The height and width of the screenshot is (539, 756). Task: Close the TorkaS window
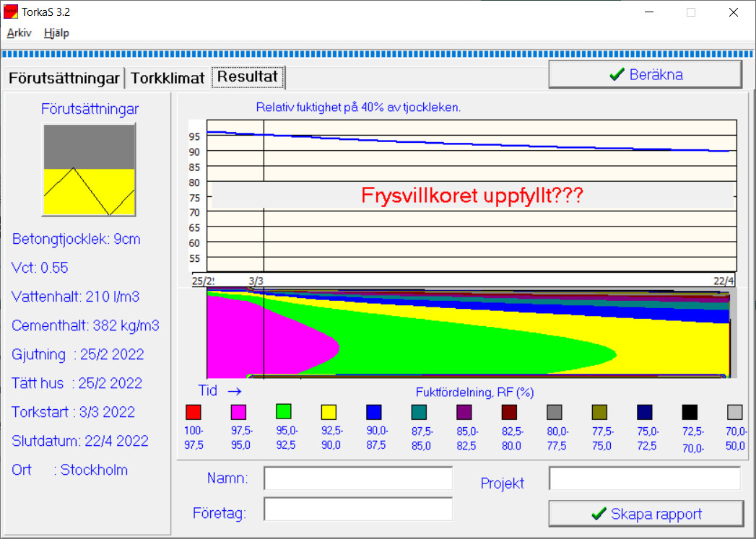(734, 12)
